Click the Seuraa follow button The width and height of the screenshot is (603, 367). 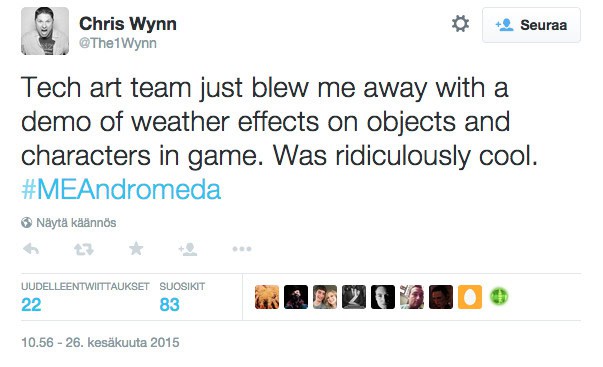pyautogui.click(x=531, y=25)
